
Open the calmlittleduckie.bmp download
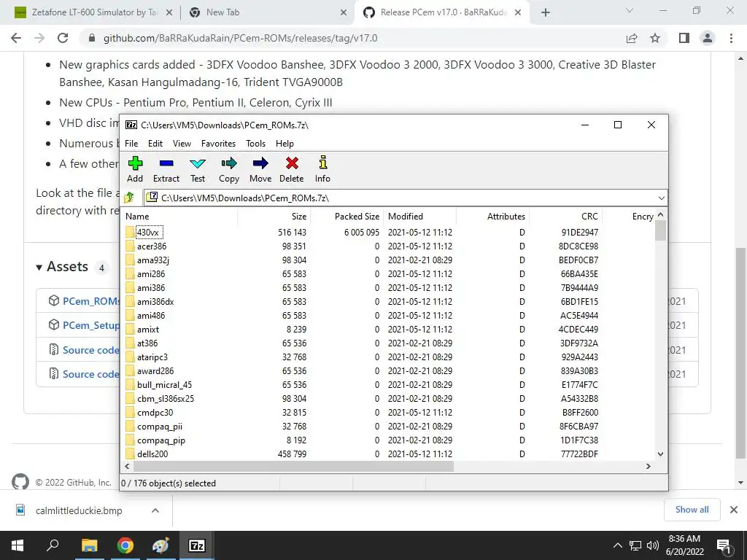click(79, 510)
